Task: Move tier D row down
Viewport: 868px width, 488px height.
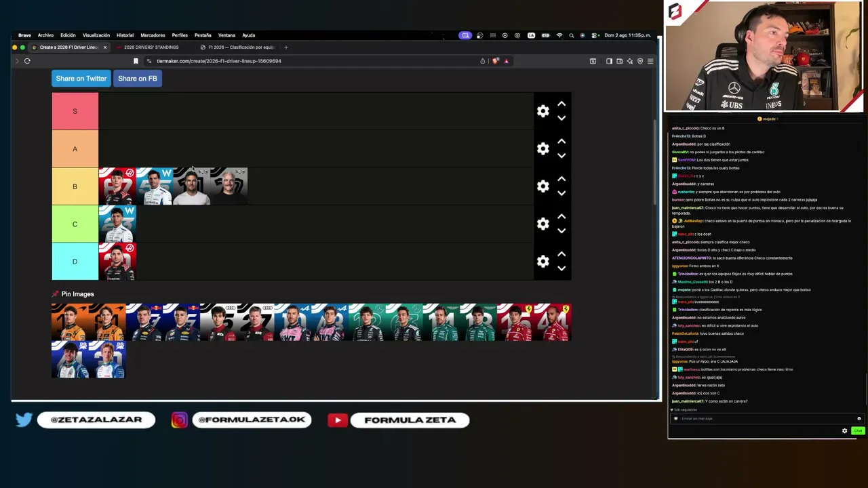Action: (561, 268)
